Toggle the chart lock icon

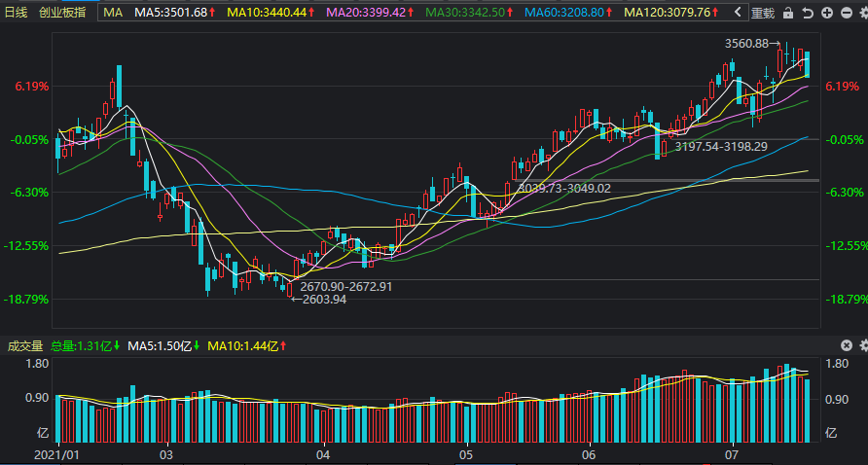pos(788,13)
